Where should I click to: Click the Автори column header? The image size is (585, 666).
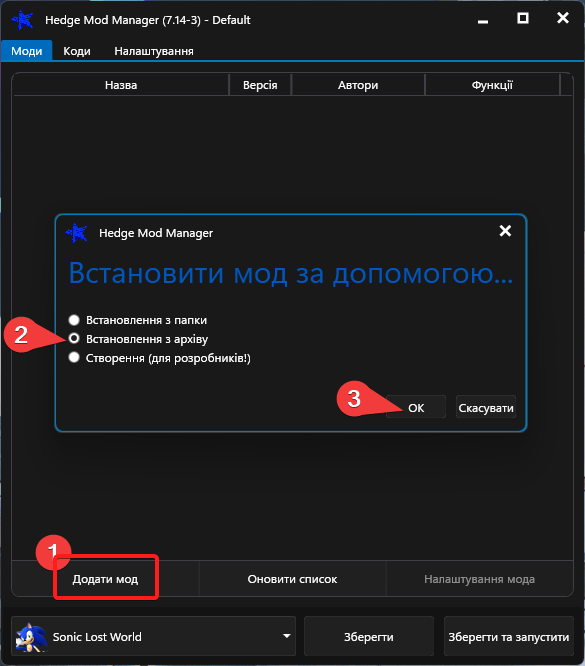pos(358,85)
